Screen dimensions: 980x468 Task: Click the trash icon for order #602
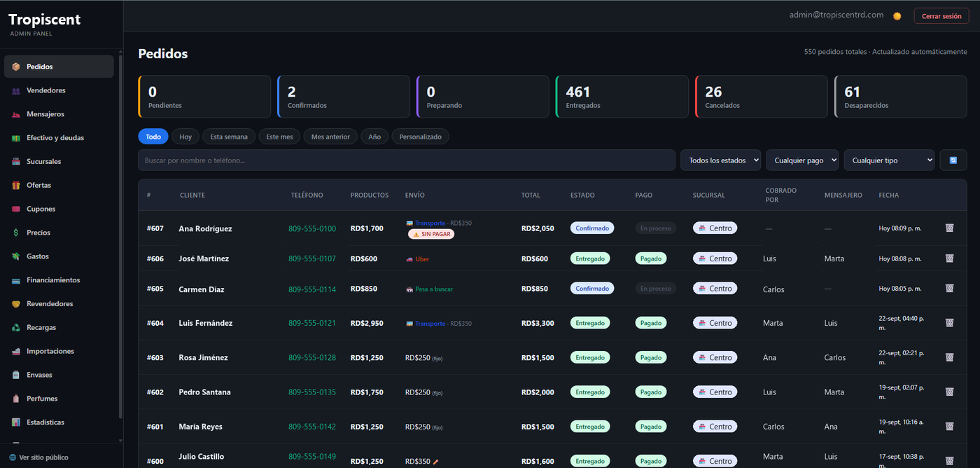(x=949, y=392)
